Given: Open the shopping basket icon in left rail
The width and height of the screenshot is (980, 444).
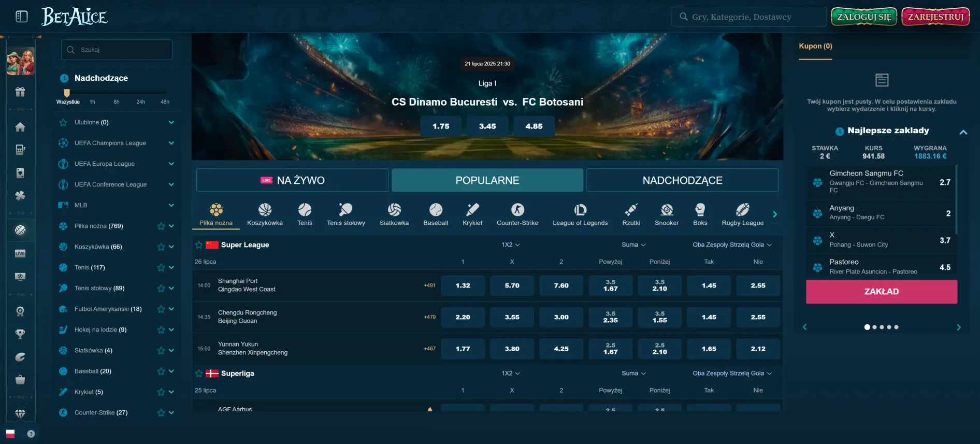Looking at the screenshot, I should pyautogui.click(x=20, y=380).
